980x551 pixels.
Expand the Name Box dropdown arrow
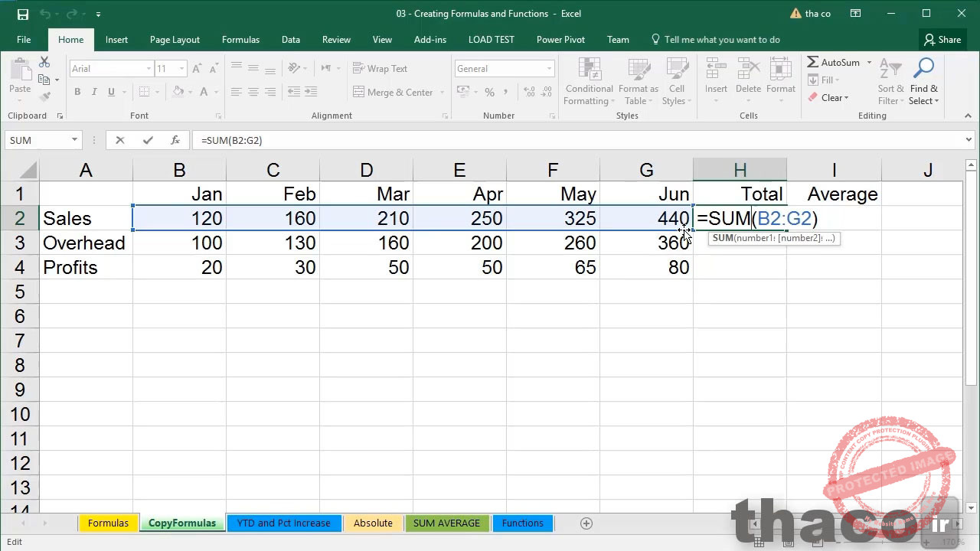point(74,140)
